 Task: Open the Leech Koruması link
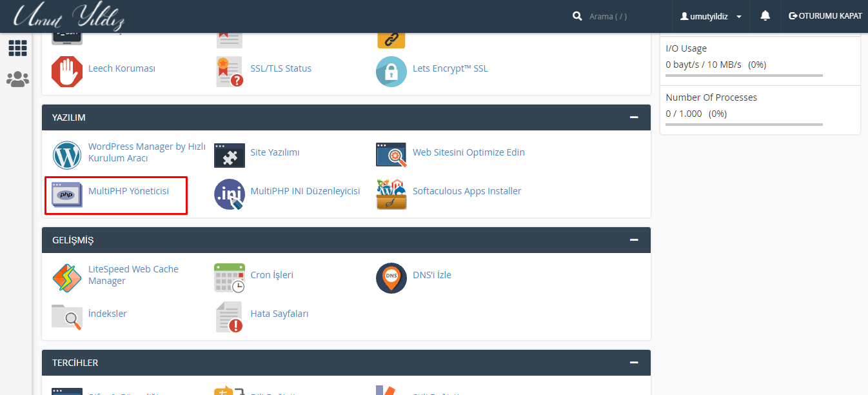tap(122, 68)
